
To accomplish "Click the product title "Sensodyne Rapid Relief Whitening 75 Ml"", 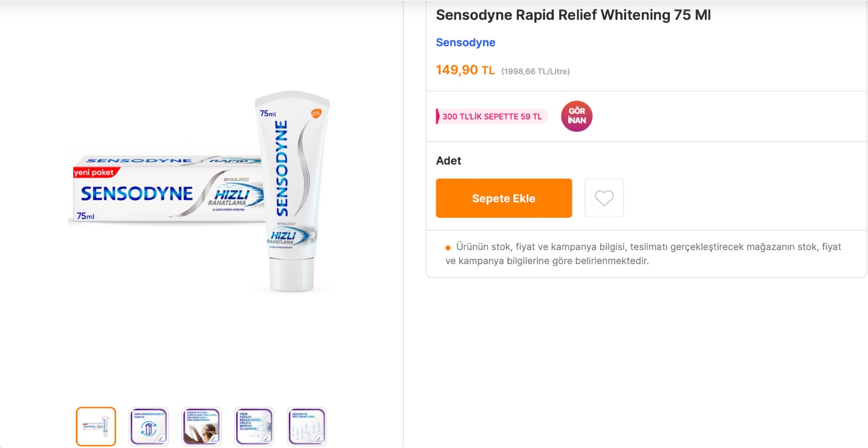I will 573,14.
